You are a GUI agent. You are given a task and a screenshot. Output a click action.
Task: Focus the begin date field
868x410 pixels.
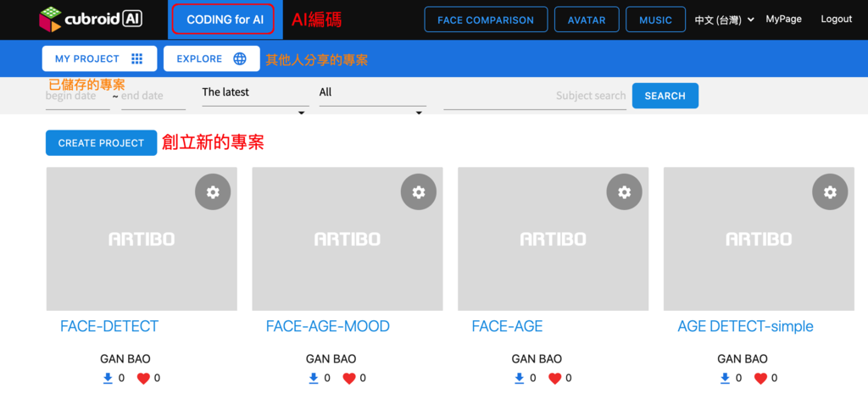pos(77,97)
